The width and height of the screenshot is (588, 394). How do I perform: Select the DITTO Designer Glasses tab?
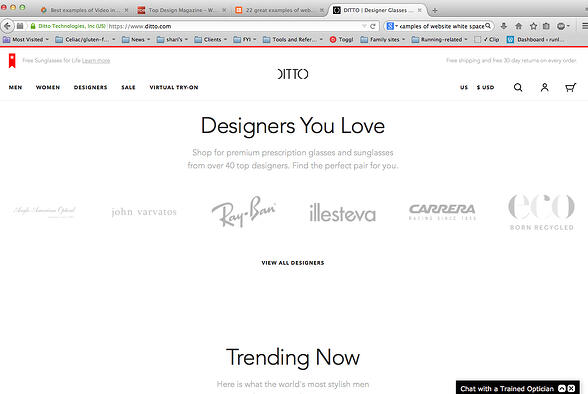[377, 10]
